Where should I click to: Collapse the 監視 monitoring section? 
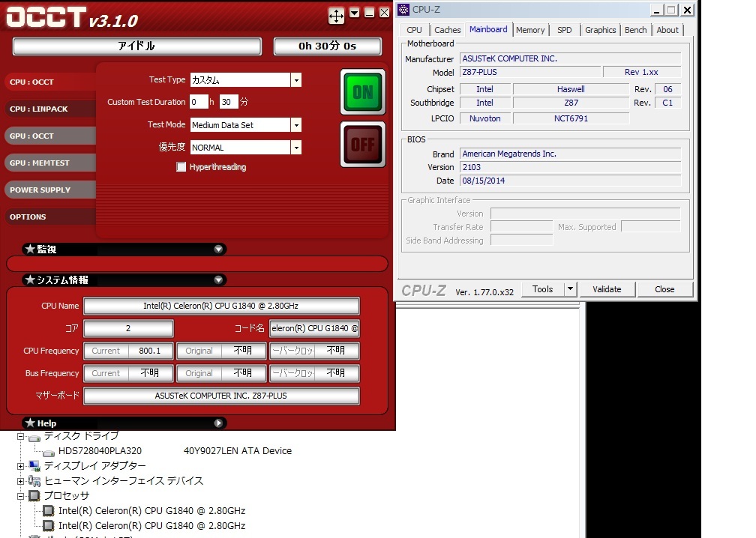[218, 249]
